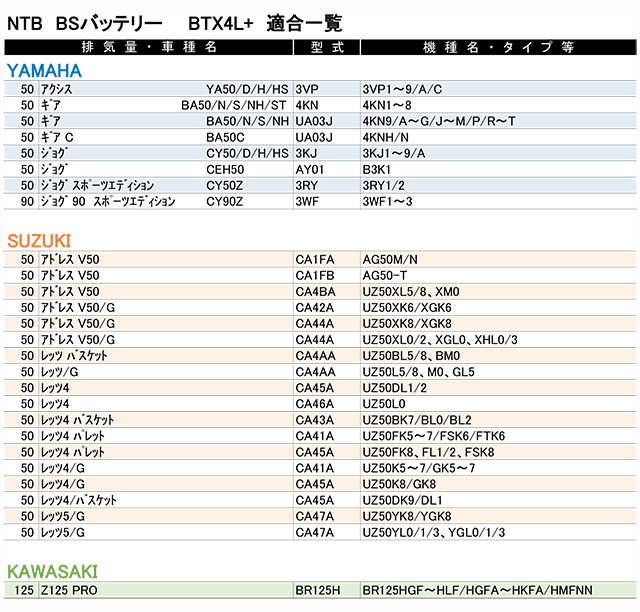Screen dimensions: 640x612
Task: Click the SUZUKI section heading
Action: pos(39,241)
